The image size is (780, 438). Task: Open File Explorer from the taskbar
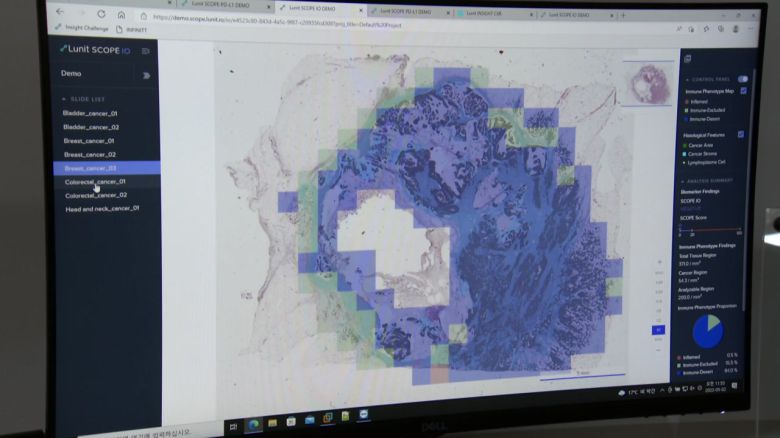click(272, 422)
